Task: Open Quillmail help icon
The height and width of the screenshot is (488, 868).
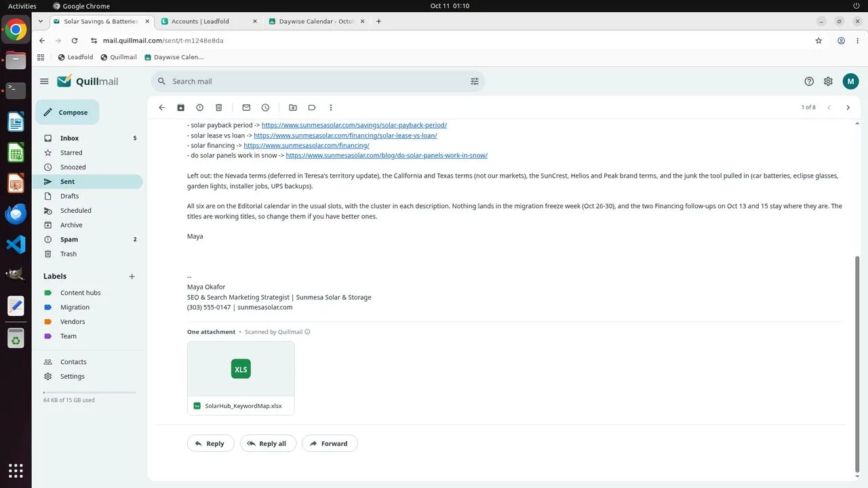Action: click(x=809, y=81)
